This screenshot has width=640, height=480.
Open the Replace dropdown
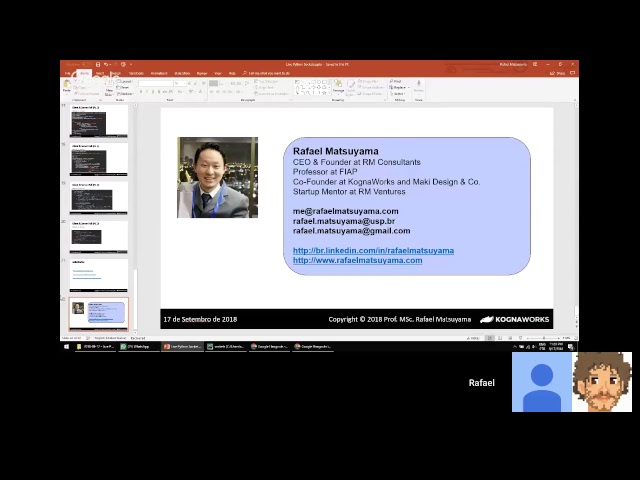click(x=399, y=87)
